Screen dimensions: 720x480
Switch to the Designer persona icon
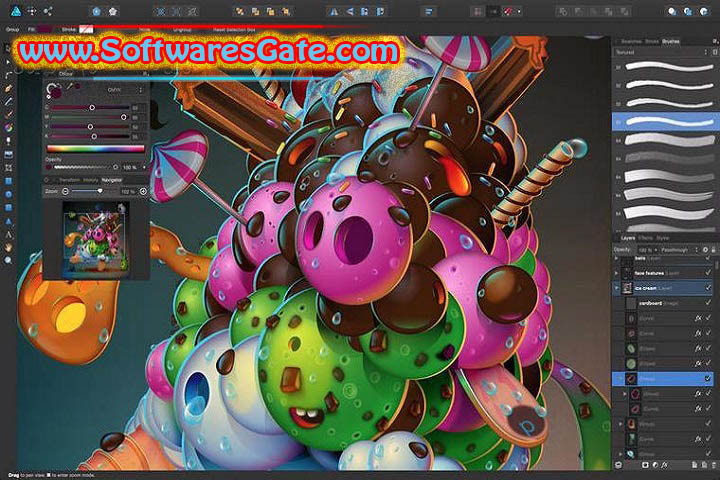[16, 11]
